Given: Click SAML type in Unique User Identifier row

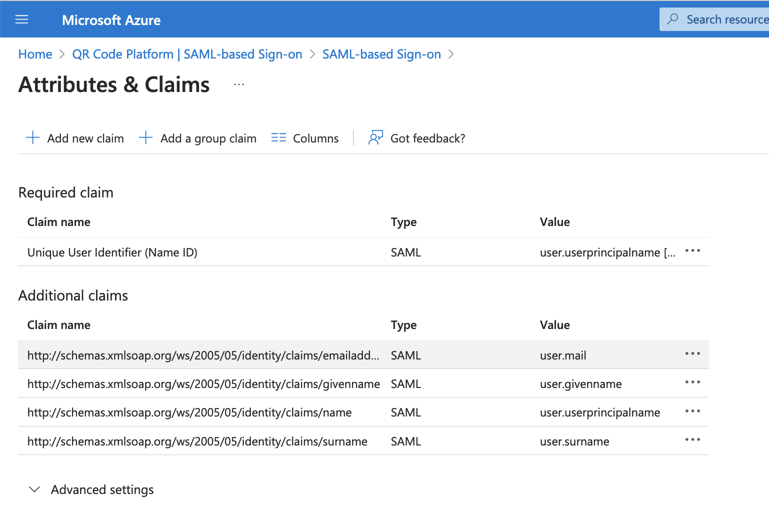Looking at the screenshot, I should 406,252.
